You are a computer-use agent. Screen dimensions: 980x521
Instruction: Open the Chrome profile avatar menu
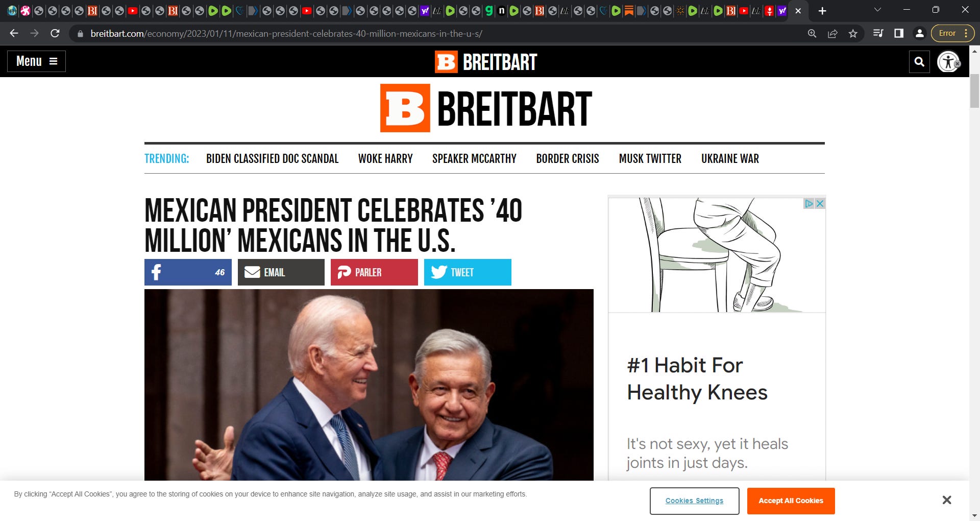(x=919, y=33)
